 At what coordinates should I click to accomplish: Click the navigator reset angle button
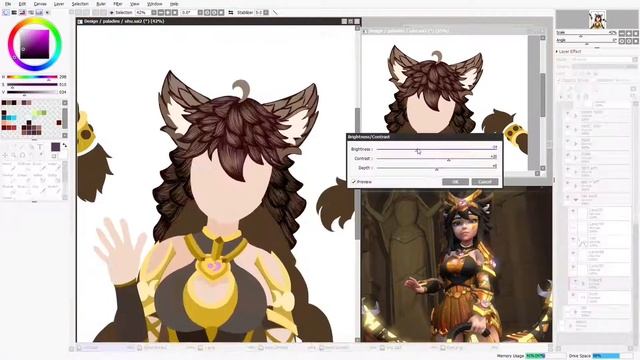(636, 41)
